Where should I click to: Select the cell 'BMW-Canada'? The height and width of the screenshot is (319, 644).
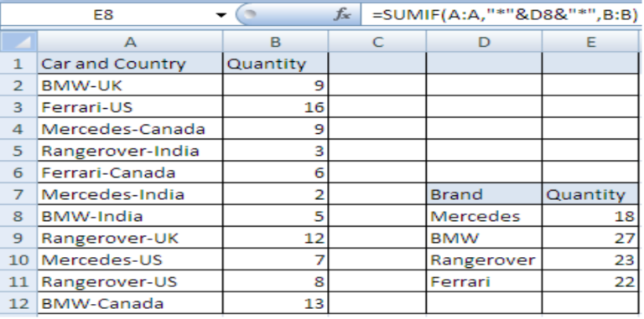[x=130, y=303]
